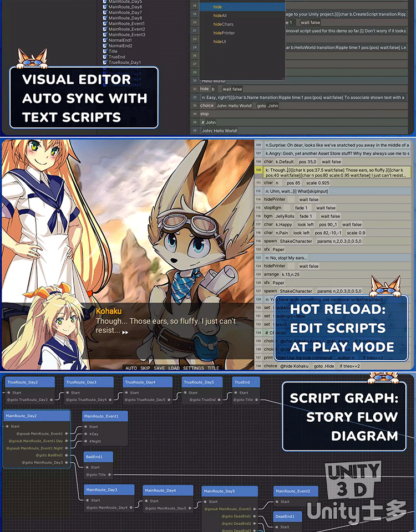This screenshot has width=416, height=532.
Task: Click the MainRoute_Day7 script file icon
Action: [x=105, y=13]
